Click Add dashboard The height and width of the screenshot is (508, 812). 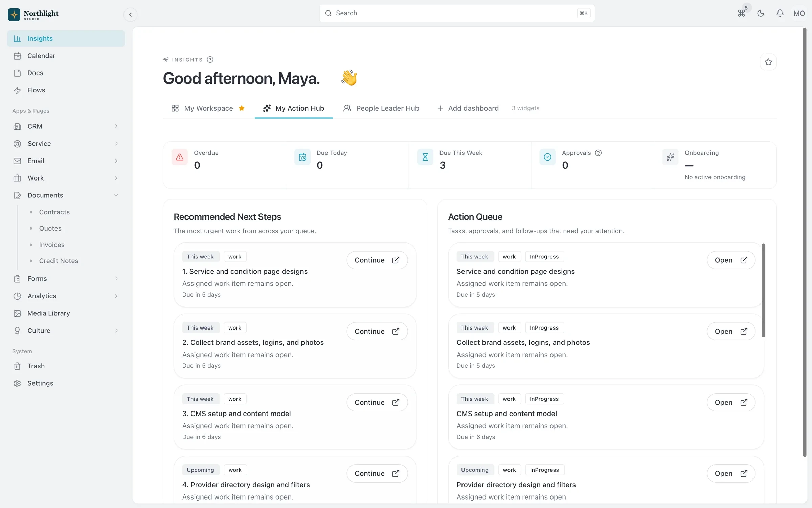468,108
